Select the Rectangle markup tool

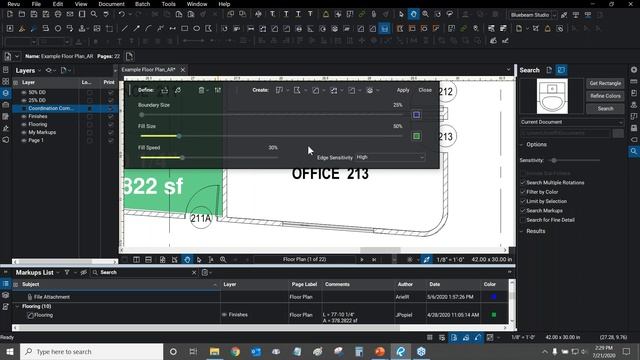184,29
